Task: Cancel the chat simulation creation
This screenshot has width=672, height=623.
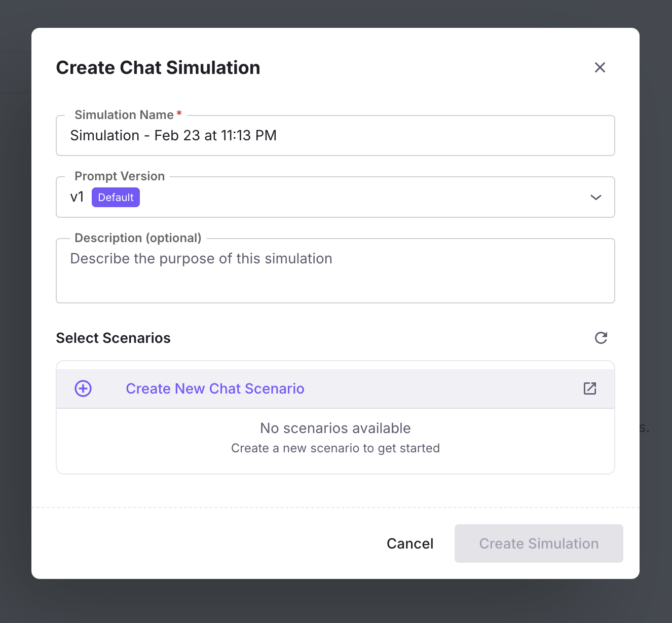Action: pyautogui.click(x=410, y=543)
